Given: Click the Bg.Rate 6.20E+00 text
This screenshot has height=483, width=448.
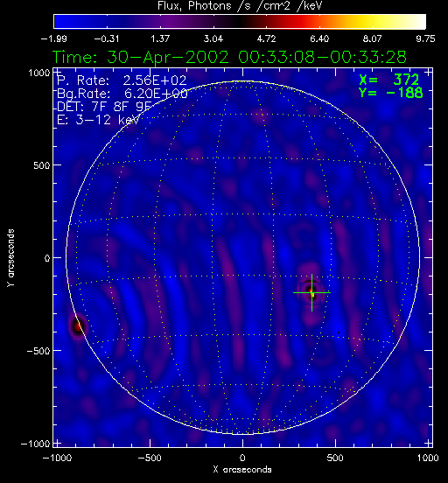Looking at the screenshot, I should coord(122,94).
